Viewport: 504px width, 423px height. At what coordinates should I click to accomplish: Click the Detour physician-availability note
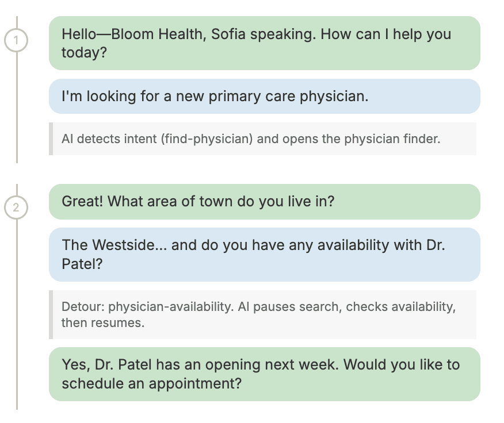click(262, 314)
